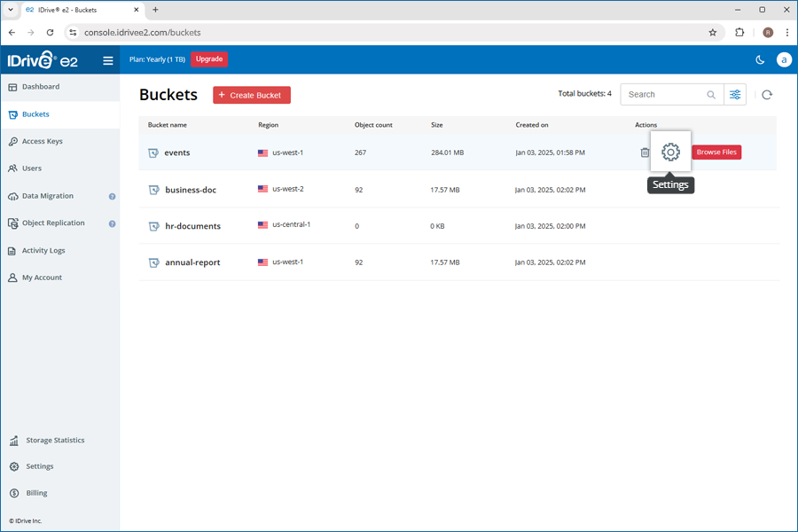The image size is (798, 532).
Task: Open Settings gear for events bucket
Action: 670,153
